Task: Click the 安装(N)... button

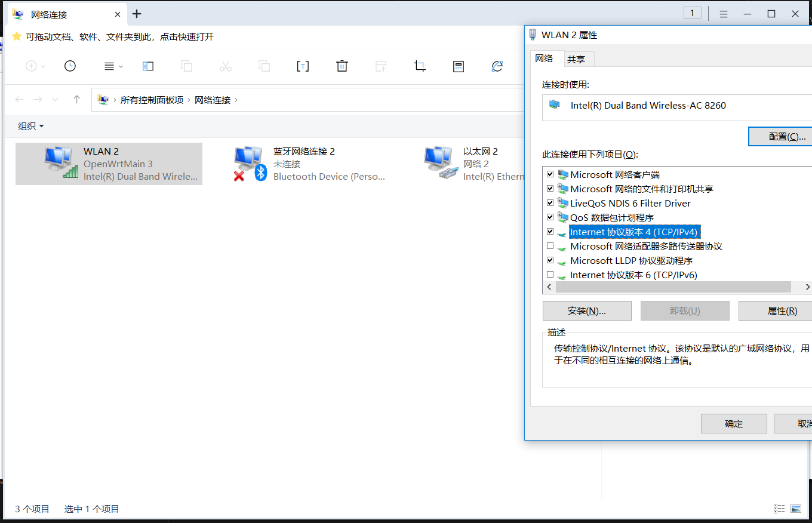Action: tap(587, 310)
